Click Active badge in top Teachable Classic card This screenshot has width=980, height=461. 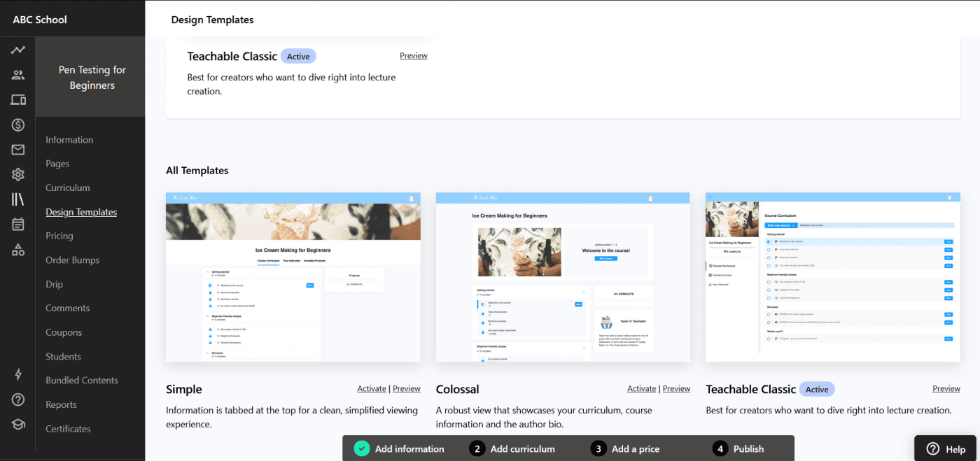(x=298, y=57)
